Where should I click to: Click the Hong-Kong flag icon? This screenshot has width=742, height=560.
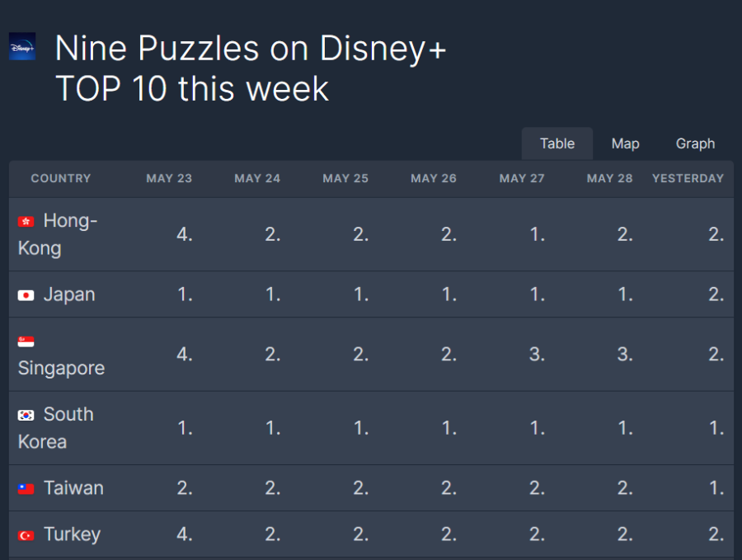26,222
